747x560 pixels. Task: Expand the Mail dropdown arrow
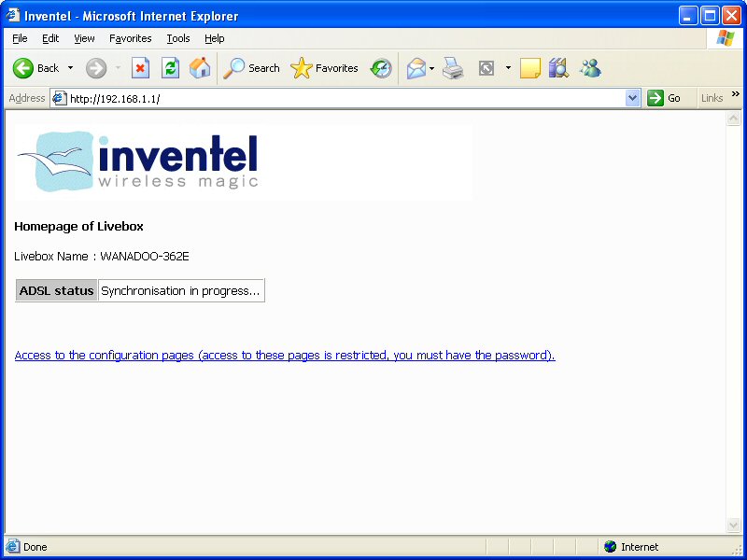coord(431,68)
